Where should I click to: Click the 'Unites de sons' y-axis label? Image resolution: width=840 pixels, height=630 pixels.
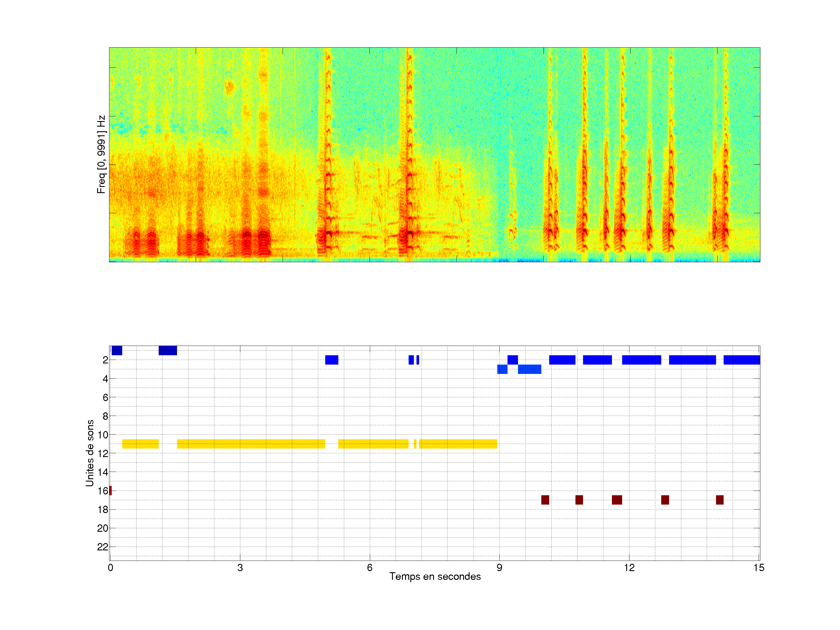coord(90,453)
